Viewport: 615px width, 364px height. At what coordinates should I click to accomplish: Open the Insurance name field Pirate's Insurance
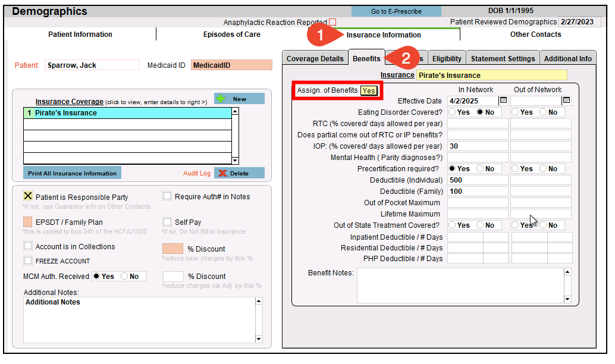coord(491,75)
